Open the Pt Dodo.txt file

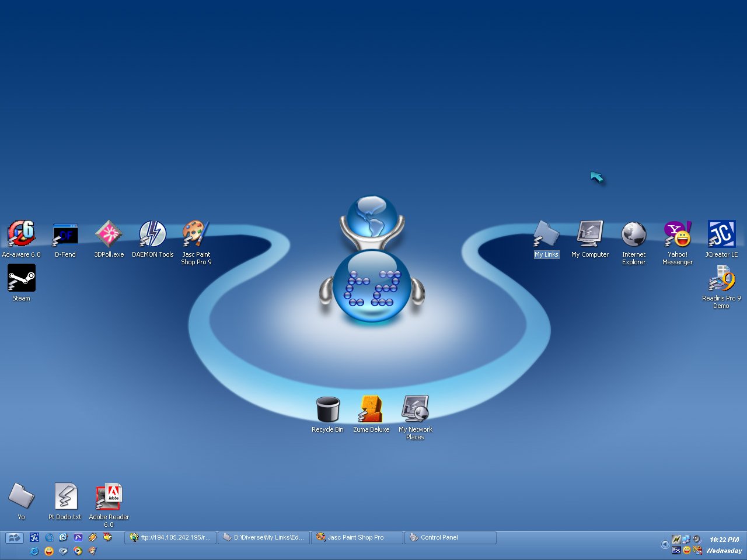pos(65,497)
